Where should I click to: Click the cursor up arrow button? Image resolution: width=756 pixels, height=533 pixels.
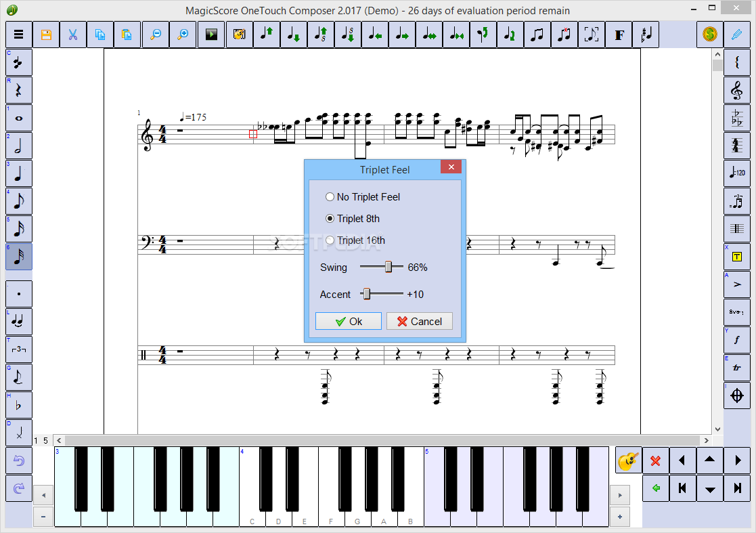point(710,461)
